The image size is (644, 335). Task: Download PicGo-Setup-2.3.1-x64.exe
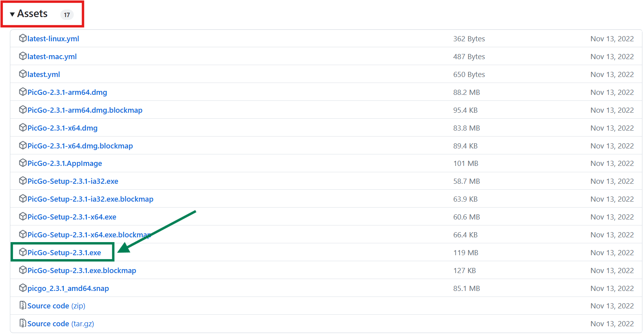pyautogui.click(x=72, y=217)
